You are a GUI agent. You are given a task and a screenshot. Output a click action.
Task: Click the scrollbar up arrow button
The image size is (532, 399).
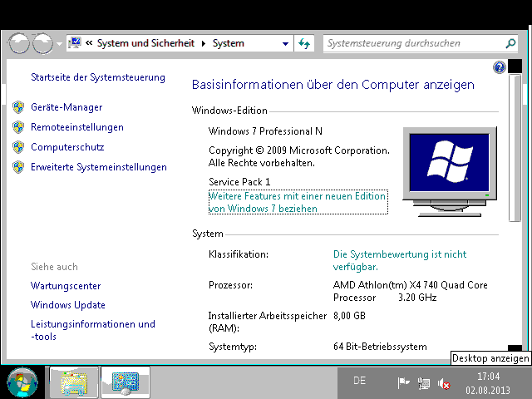(x=515, y=66)
